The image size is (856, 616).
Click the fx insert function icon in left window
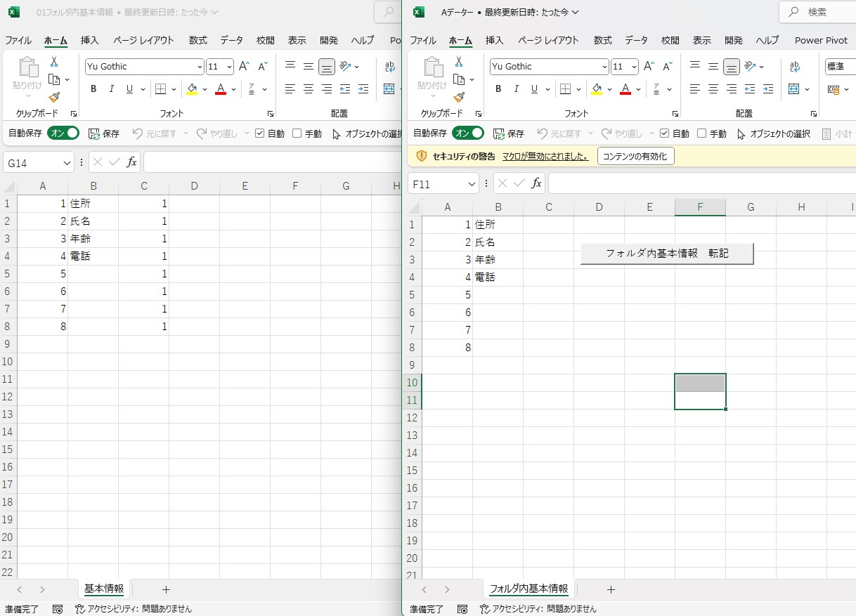tap(131, 162)
